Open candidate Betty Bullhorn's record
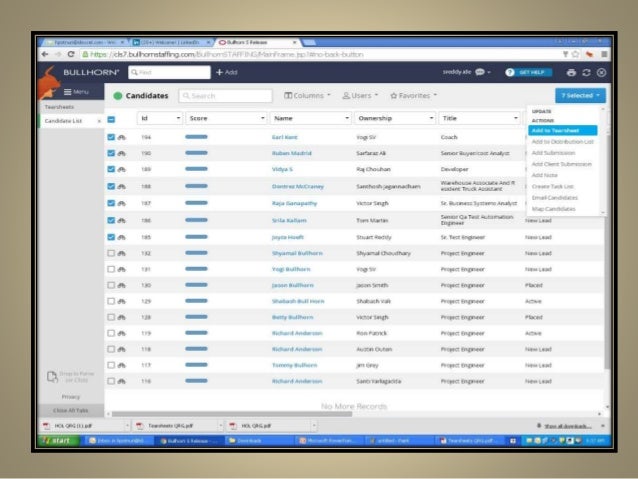 point(293,317)
